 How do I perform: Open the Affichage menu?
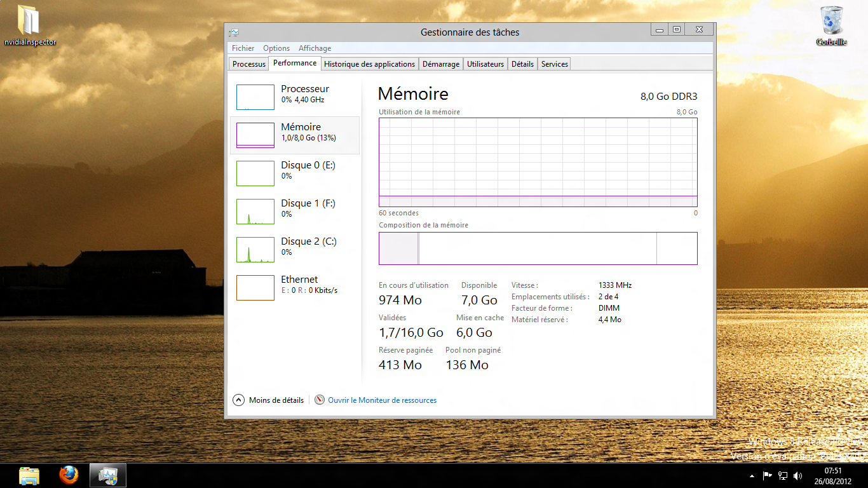point(315,48)
